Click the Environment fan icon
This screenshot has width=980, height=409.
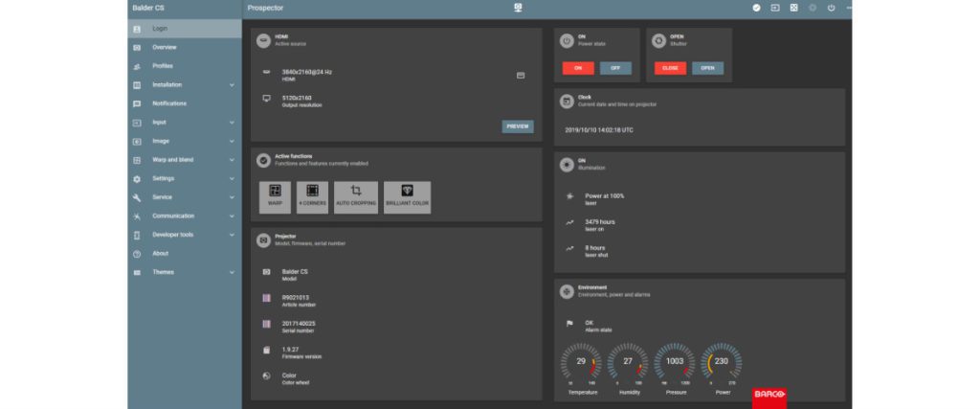[x=567, y=291]
